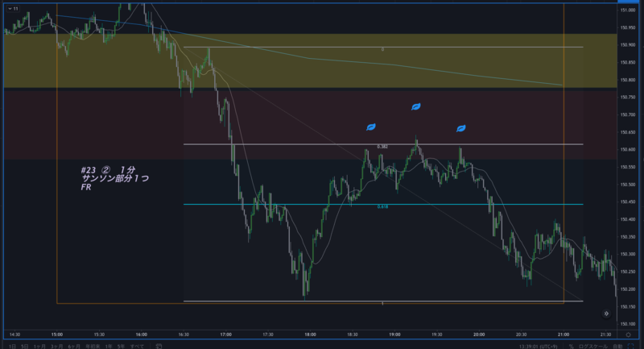
Task: Click the 15:00 time axis label
Action: [57, 334]
